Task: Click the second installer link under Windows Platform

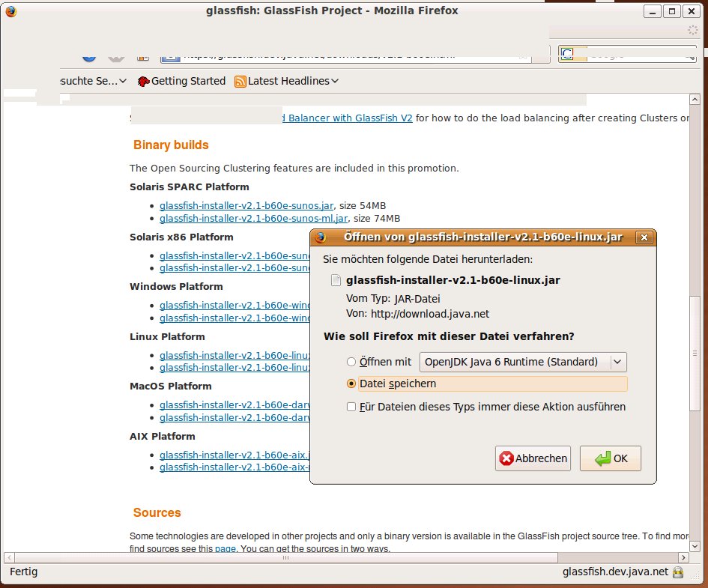Action: tap(235, 318)
